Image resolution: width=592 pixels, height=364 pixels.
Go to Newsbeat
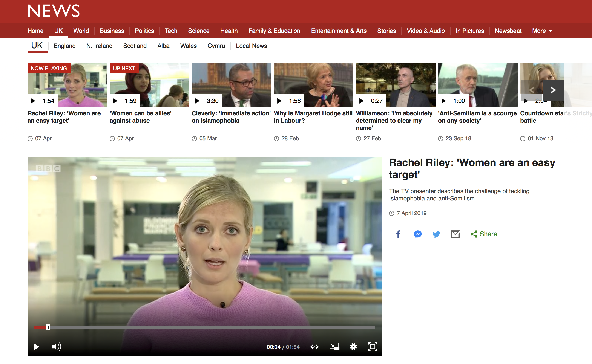coord(508,31)
